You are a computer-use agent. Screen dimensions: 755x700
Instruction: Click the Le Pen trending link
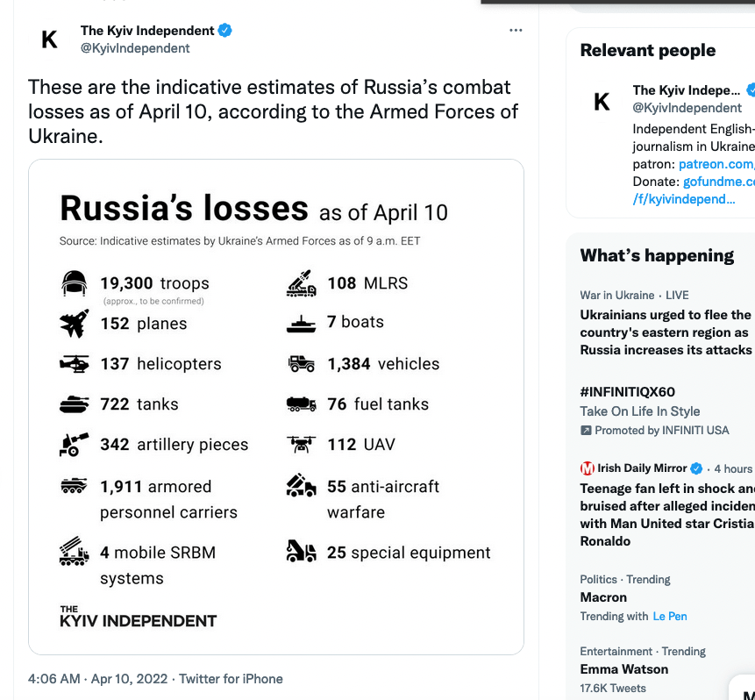pos(670,616)
